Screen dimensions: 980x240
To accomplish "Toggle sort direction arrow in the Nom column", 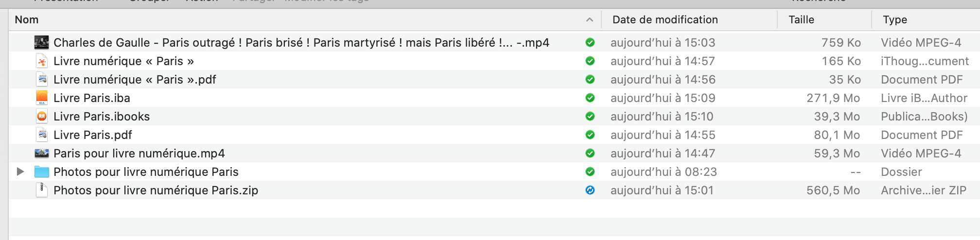I will [x=589, y=20].
